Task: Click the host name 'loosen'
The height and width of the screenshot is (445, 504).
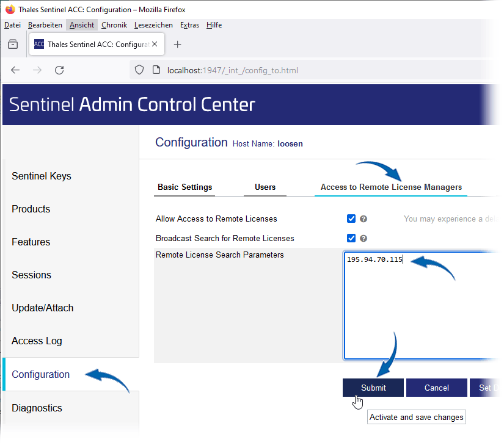Action: click(290, 144)
